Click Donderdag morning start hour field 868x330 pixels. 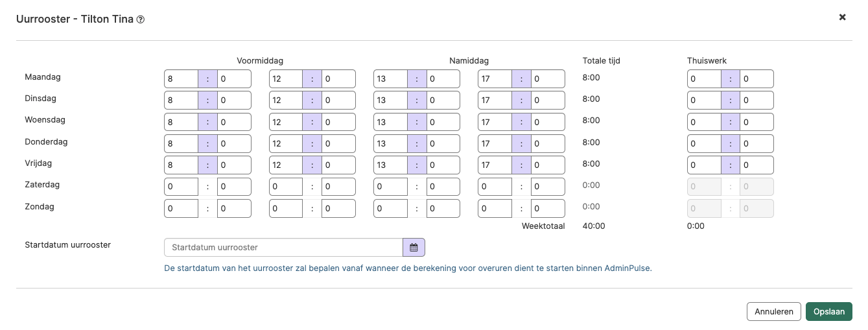click(x=181, y=143)
